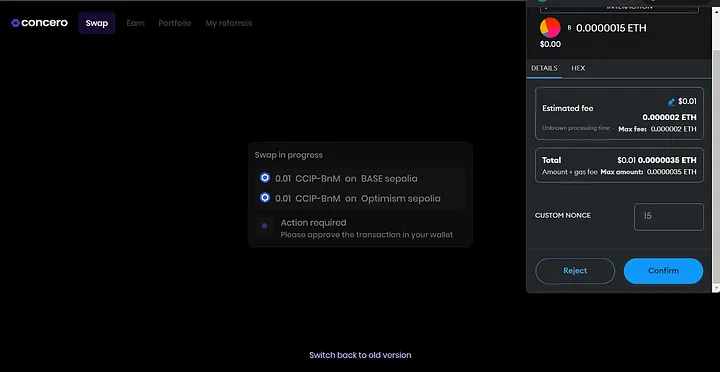Click the Action required label
Screen dimensions: 720x372
click(313, 223)
